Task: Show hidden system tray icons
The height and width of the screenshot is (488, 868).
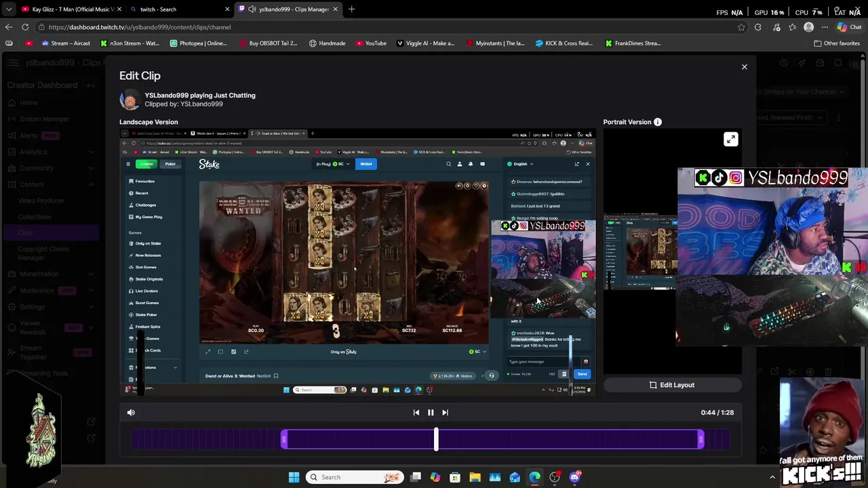Action: (x=772, y=477)
